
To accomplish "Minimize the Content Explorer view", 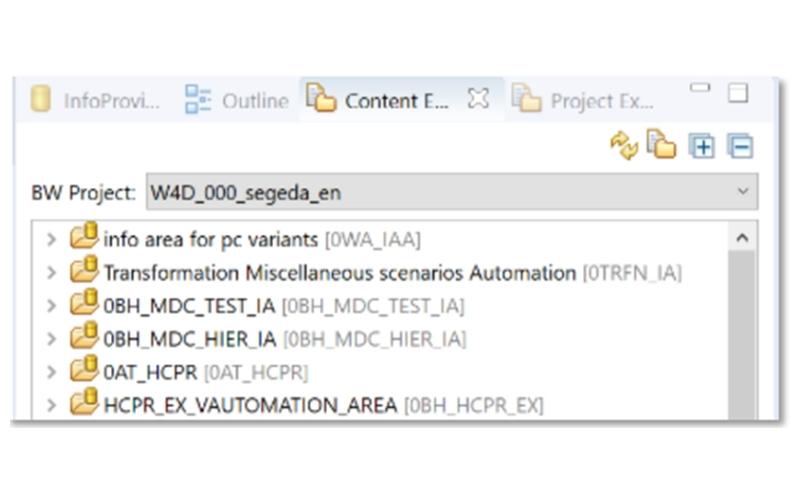I will 700,88.
